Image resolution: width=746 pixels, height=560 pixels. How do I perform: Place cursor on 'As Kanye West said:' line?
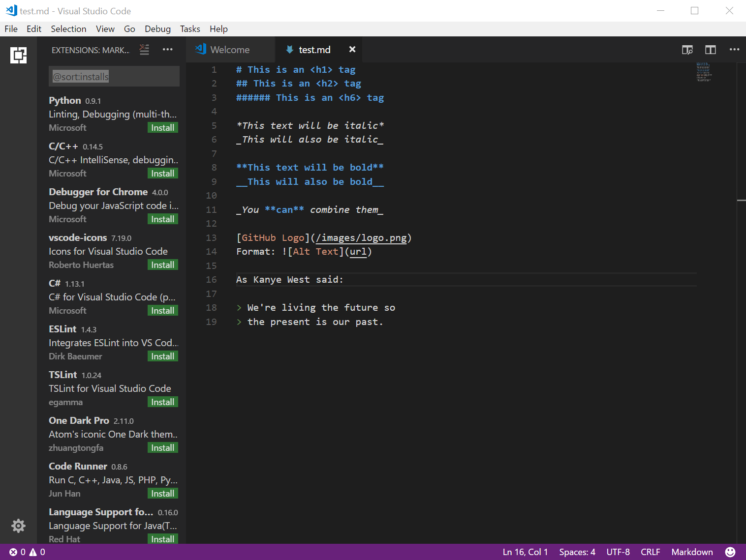pos(290,280)
